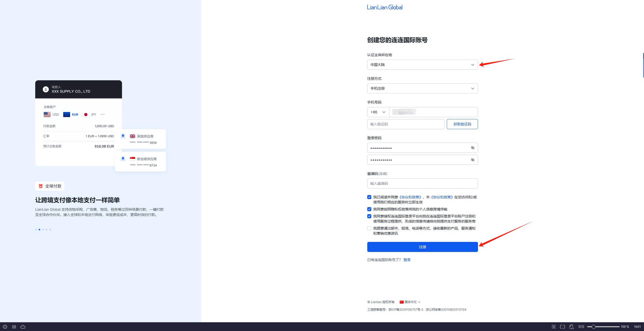Click the 16:01 clock in bottom bar

click(637, 327)
